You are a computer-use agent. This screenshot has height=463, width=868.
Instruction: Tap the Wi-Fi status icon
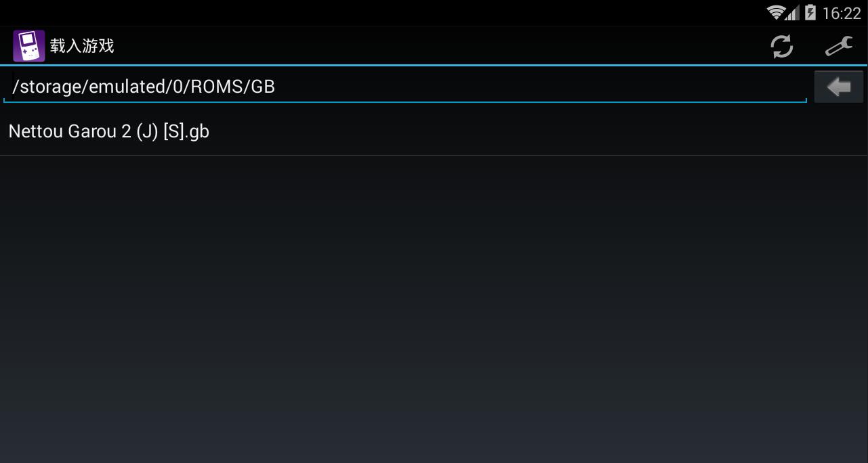[776, 12]
